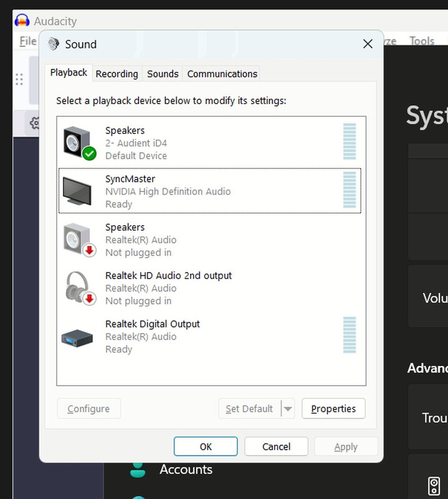448x499 pixels.
Task: Open the Tools menu in Audacity
Action: click(422, 41)
